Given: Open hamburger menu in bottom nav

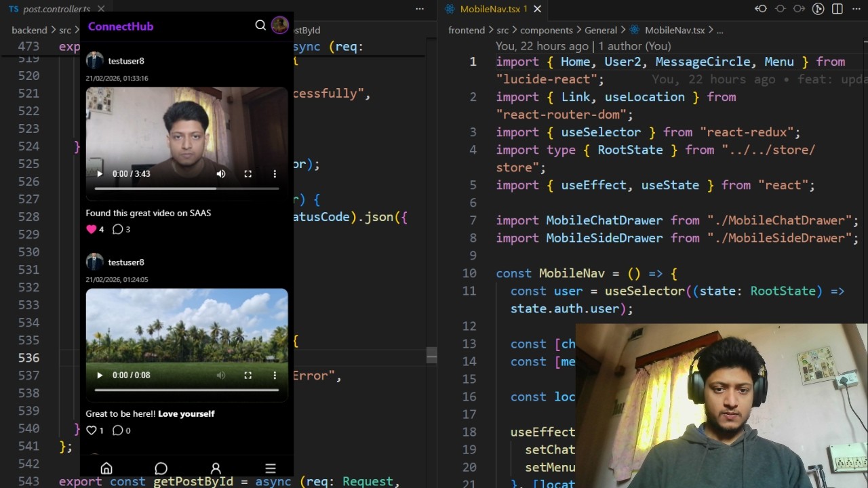Looking at the screenshot, I should click(x=271, y=468).
